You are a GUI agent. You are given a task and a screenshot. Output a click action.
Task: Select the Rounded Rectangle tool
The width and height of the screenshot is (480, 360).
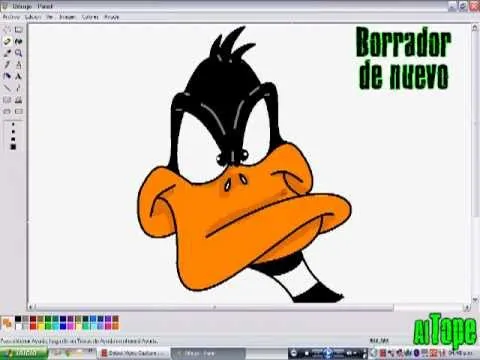19,111
